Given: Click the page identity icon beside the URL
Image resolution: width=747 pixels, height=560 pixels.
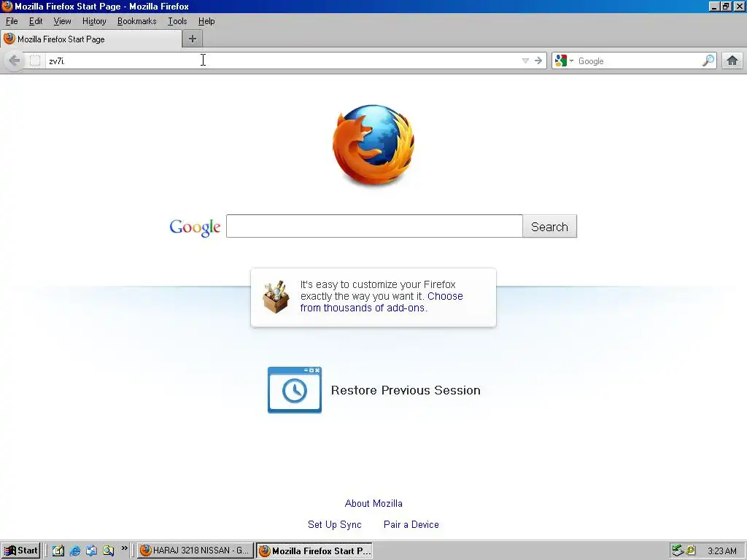Looking at the screenshot, I should (35, 61).
